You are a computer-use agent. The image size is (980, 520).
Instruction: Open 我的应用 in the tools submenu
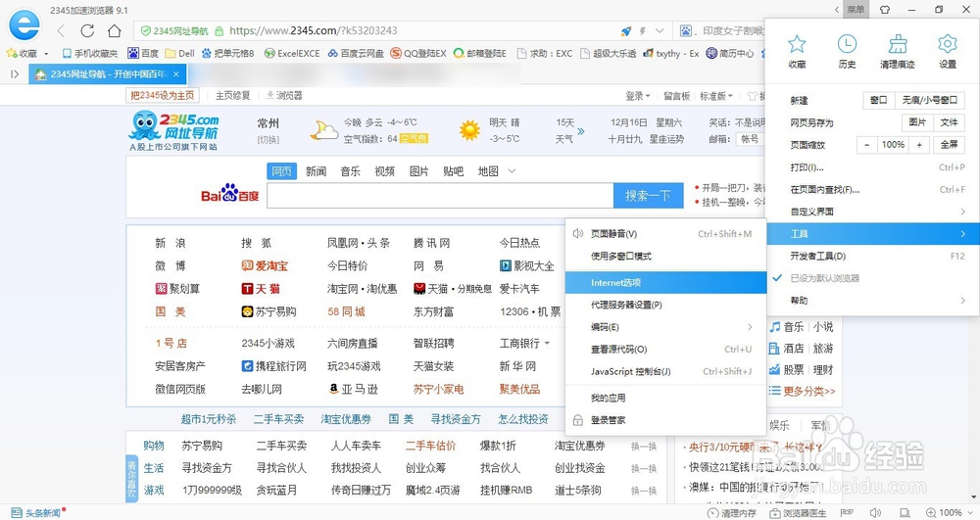[x=665, y=398]
